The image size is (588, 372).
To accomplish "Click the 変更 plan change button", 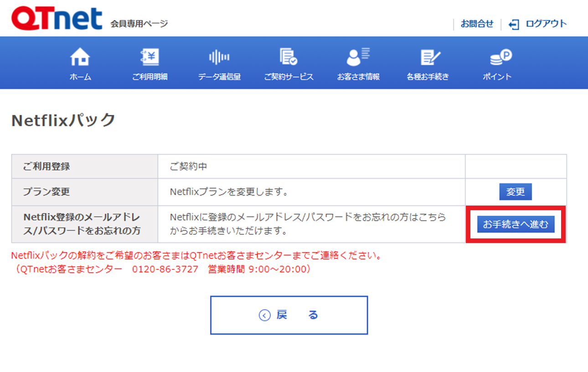I will (516, 192).
